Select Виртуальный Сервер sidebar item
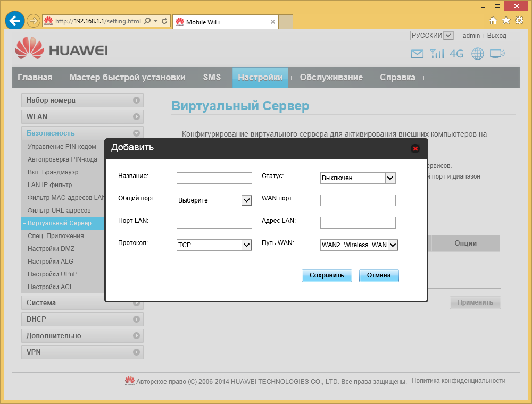Screen dimensions: 532x404 63,223
